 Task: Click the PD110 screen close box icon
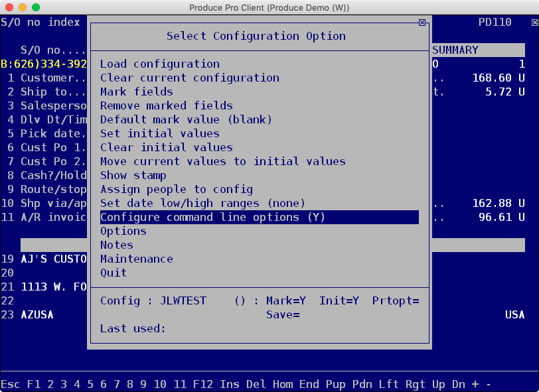pos(535,23)
